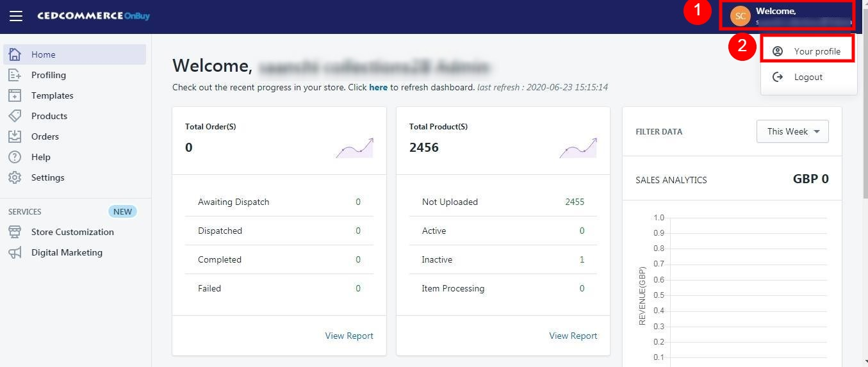868x367 pixels.
Task: Go to Home in sidebar
Action: pos(75,54)
